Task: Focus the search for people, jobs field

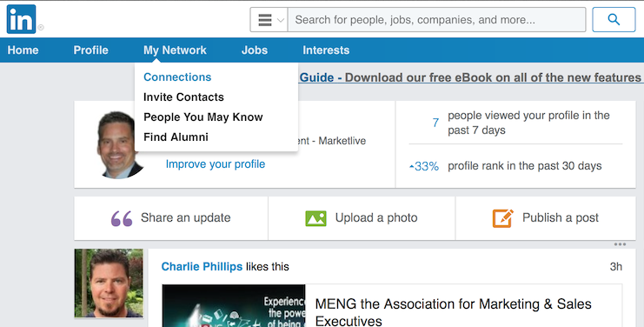Action: 436,19
